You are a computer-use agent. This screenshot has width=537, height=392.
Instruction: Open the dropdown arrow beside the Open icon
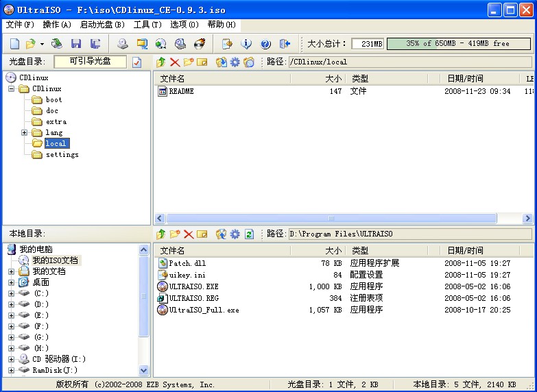pyautogui.click(x=42, y=44)
